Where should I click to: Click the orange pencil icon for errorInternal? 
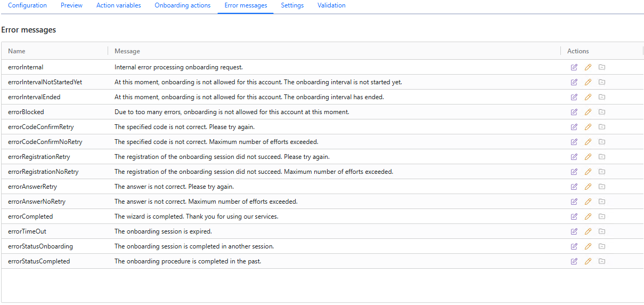588,67
